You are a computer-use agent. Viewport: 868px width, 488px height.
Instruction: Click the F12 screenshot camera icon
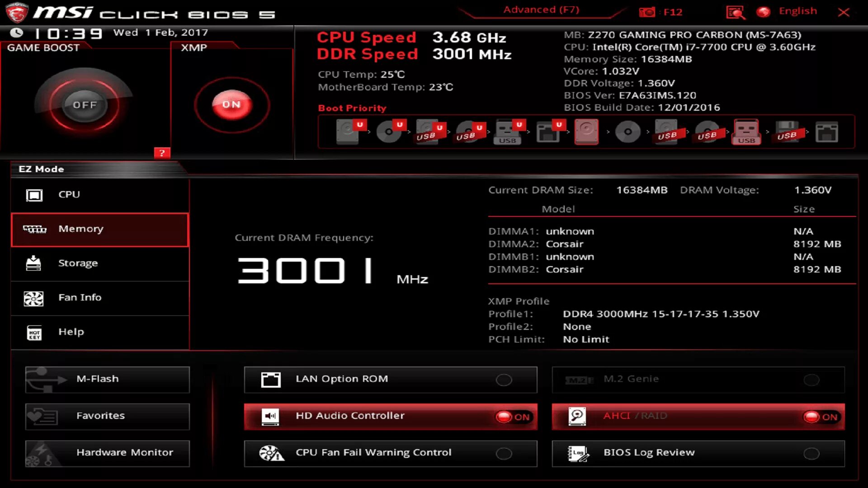647,12
